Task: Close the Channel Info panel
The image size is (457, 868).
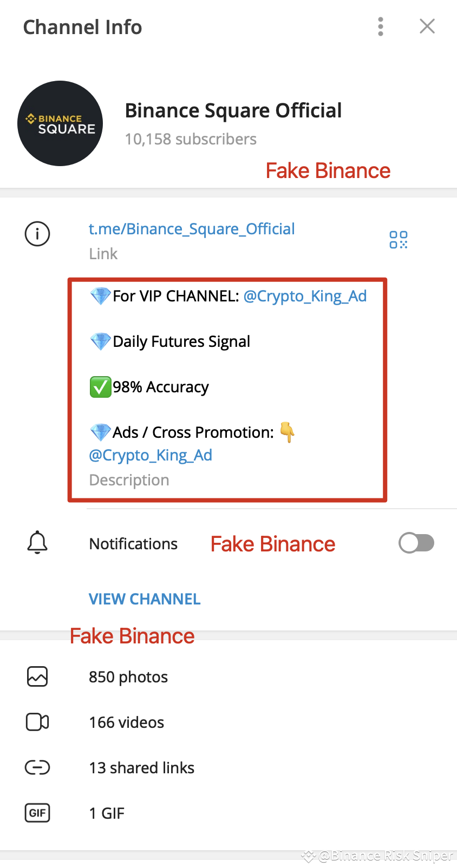Action: pyautogui.click(x=427, y=26)
